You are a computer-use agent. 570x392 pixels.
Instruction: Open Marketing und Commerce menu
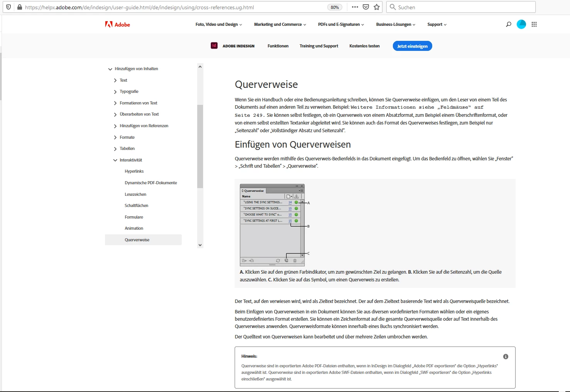pyautogui.click(x=280, y=24)
